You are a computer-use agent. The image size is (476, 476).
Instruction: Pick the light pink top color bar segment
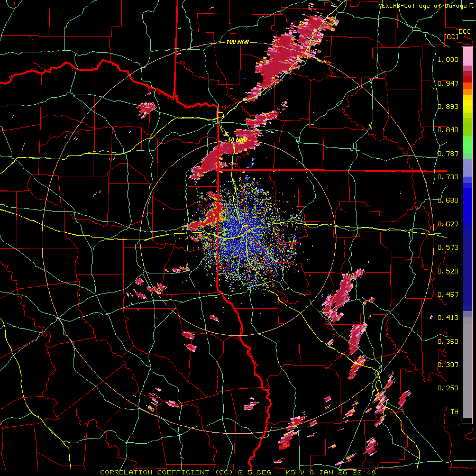467,57
